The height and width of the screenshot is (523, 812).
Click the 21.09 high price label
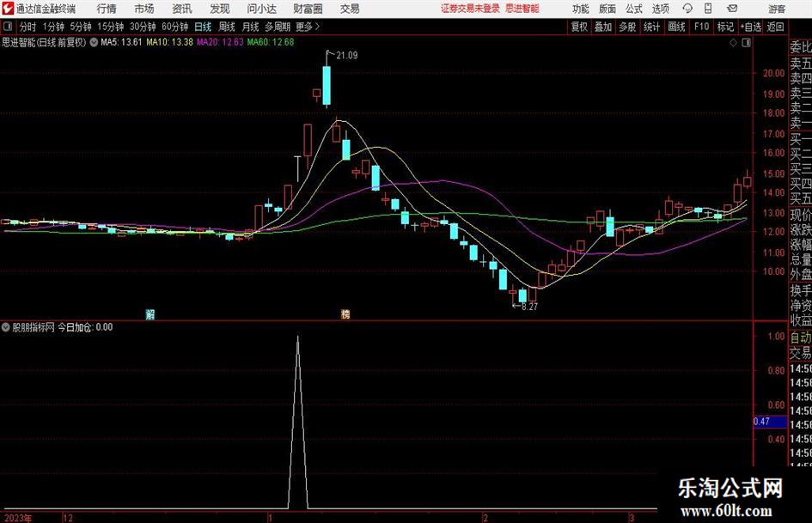(347, 56)
